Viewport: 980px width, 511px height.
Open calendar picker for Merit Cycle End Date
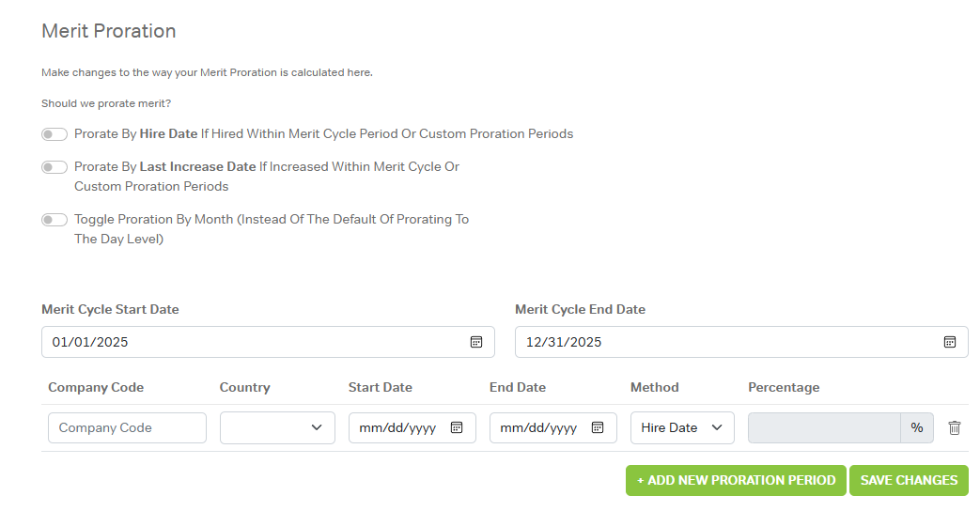point(950,342)
